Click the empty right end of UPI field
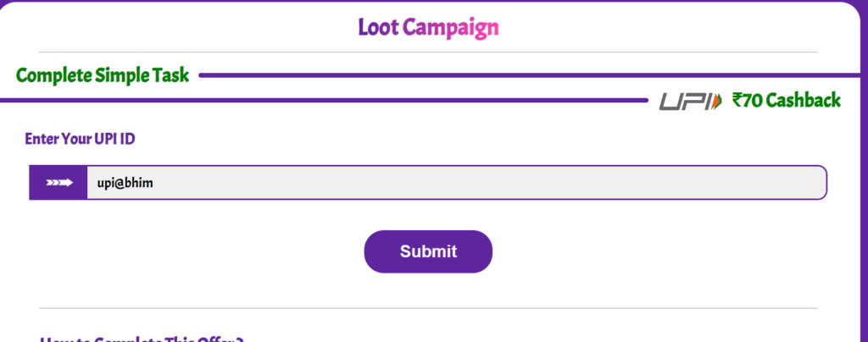868x342 pixels. 788,183
